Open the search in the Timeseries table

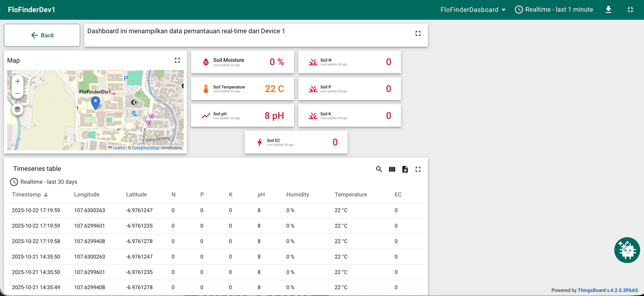379,169
